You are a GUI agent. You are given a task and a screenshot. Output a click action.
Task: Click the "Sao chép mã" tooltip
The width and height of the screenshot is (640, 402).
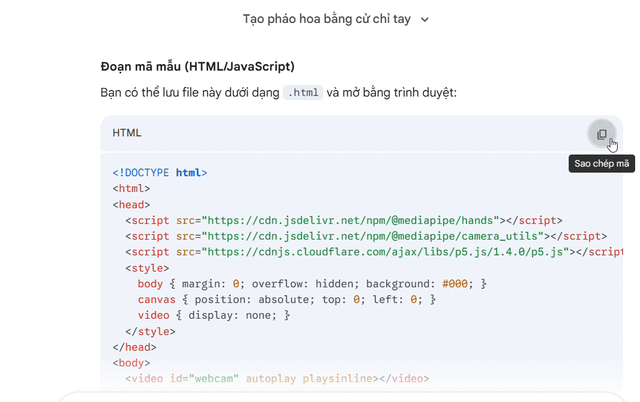(x=601, y=164)
